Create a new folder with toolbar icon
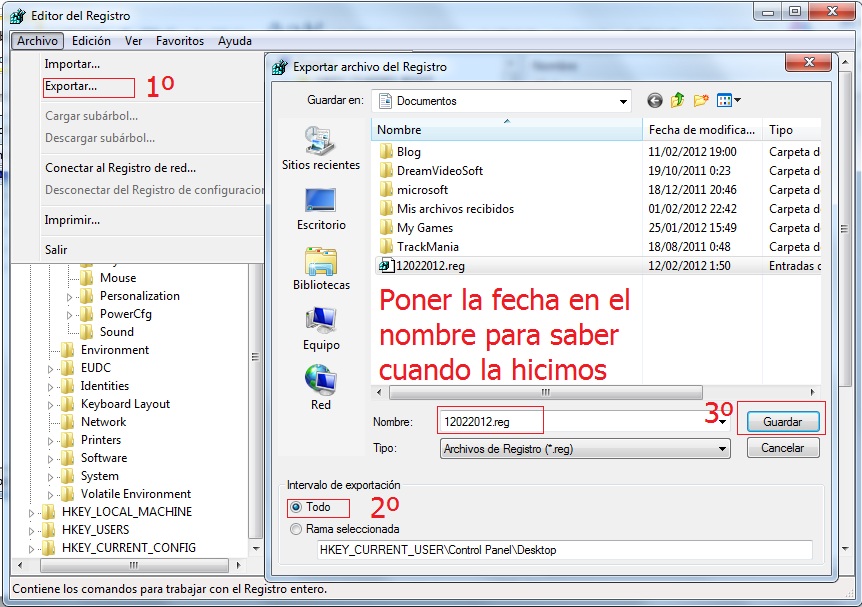 (701, 100)
